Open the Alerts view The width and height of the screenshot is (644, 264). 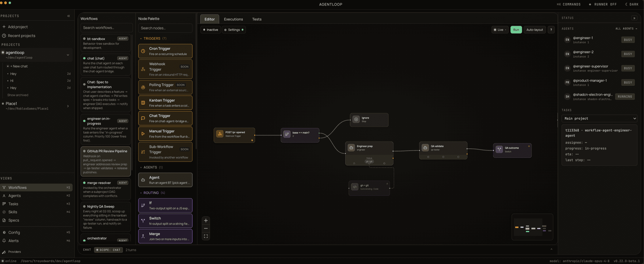(x=36, y=241)
